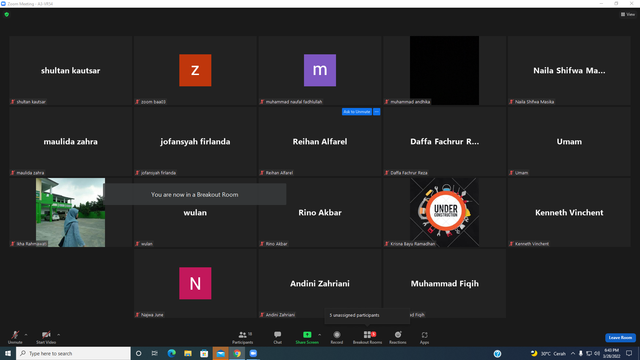Open the Windows notification center icon
640x360 pixels.
point(629,353)
